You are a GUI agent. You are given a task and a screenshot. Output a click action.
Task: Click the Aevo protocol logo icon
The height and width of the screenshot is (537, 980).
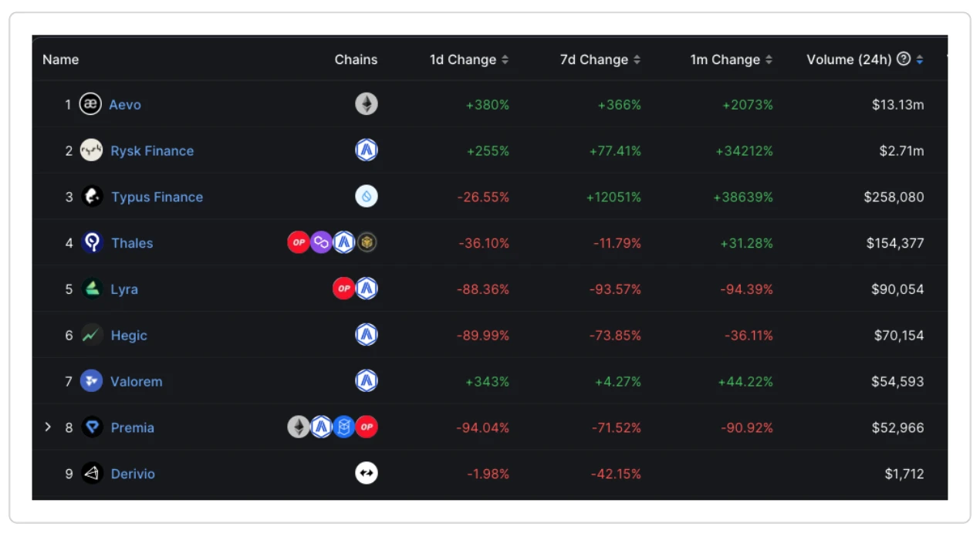[x=90, y=104]
